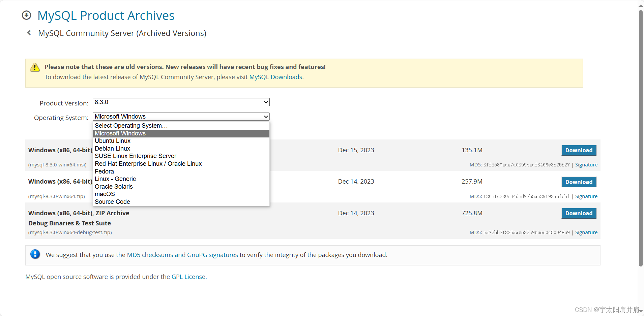Click MD5 hash ea72bb31325aa6e82c966ec045004869
Screen dimensions: 644x316
(527, 232)
